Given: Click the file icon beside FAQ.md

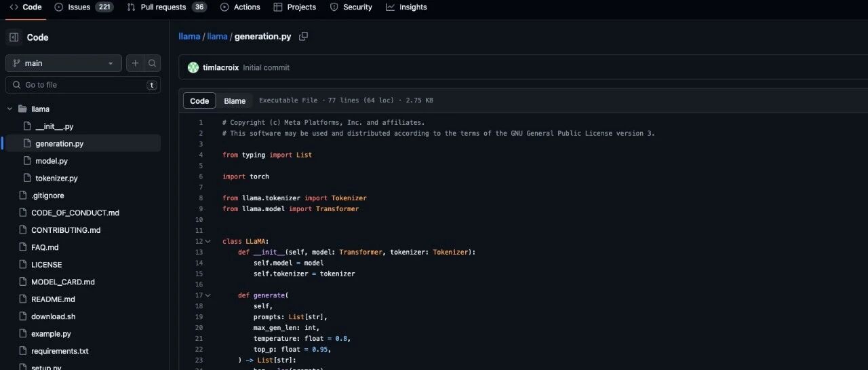Looking at the screenshot, I should tap(22, 247).
